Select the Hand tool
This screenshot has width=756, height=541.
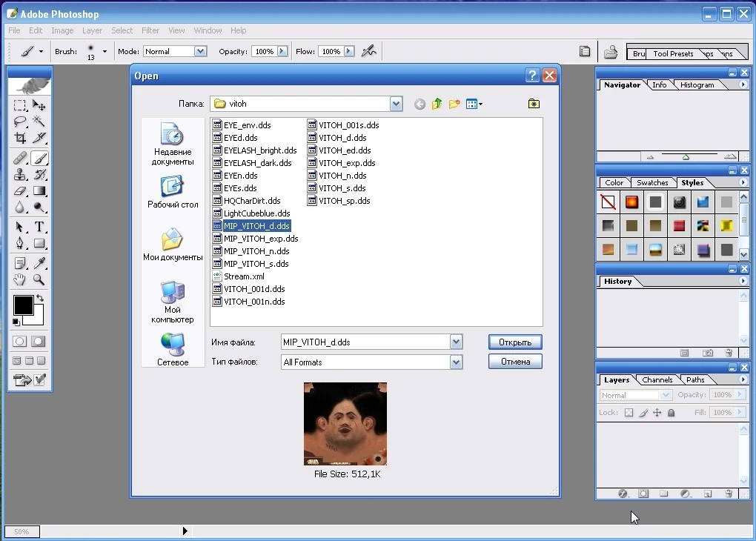[x=20, y=279]
